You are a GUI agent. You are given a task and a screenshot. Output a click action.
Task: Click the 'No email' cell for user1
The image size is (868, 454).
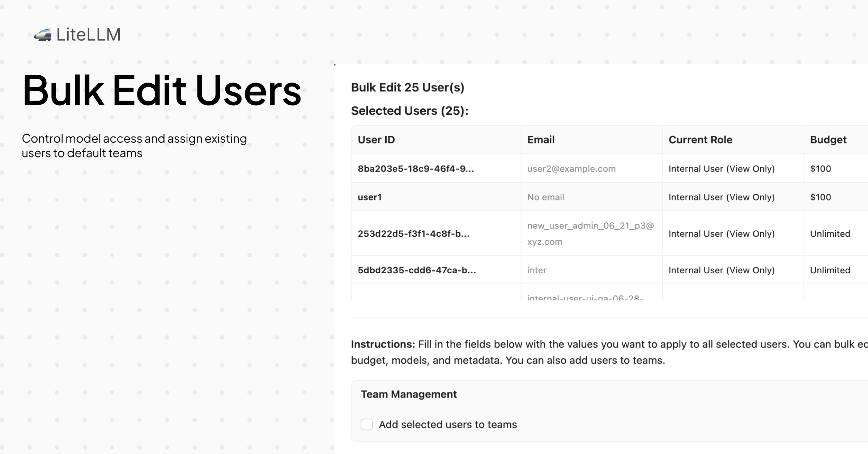tap(545, 197)
